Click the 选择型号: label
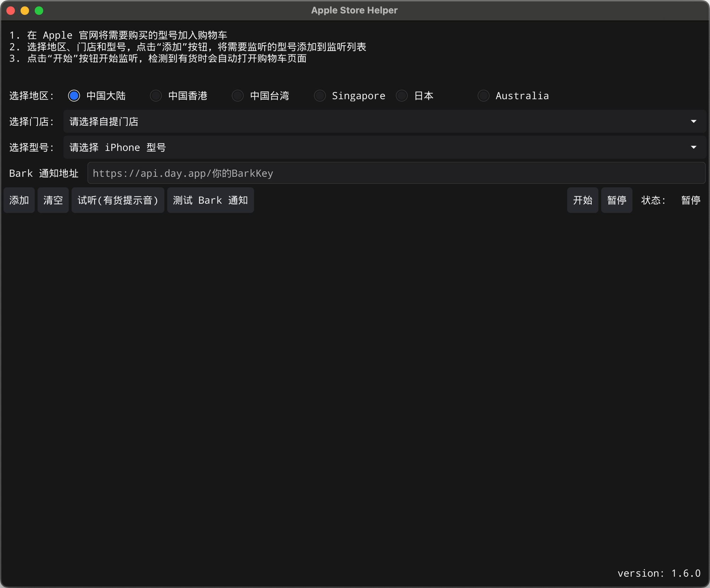The width and height of the screenshot is (710, 588). [32, 147]
